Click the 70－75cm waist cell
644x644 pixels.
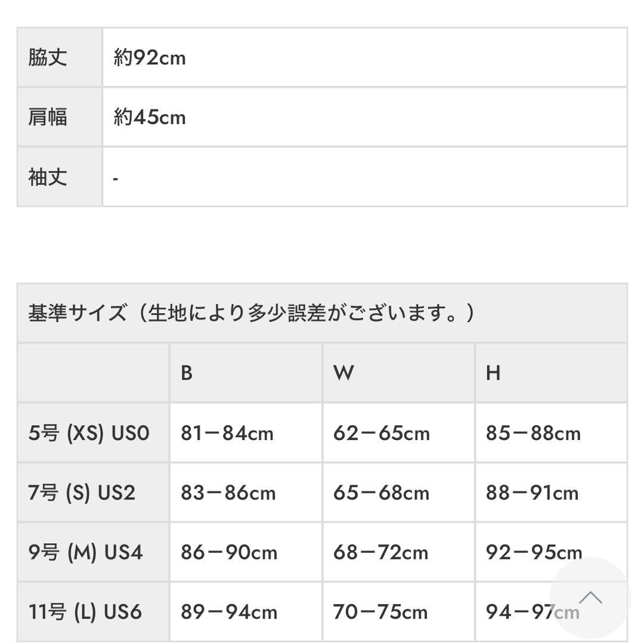click(380, 612)
